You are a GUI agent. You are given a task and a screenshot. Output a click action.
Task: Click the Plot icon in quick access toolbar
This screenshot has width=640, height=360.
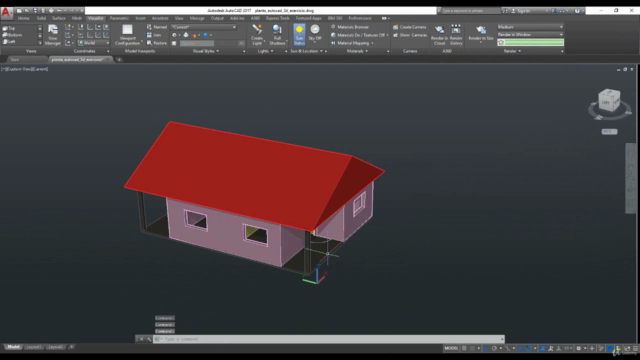click(51, 11)
